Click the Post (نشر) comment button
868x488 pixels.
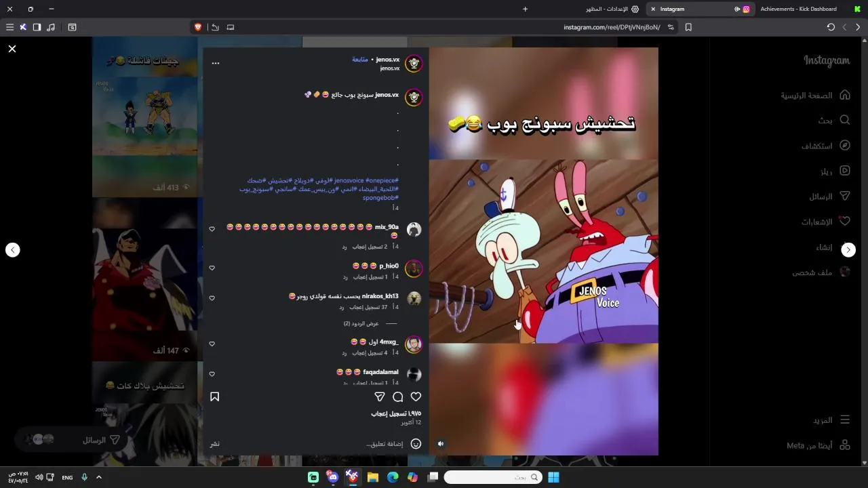(x=214, y=444)
